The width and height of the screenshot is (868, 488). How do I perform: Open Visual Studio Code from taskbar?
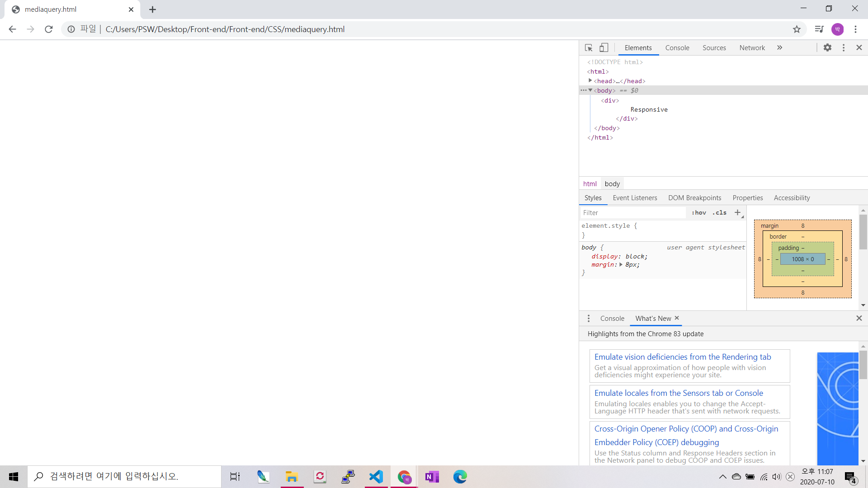376,477
